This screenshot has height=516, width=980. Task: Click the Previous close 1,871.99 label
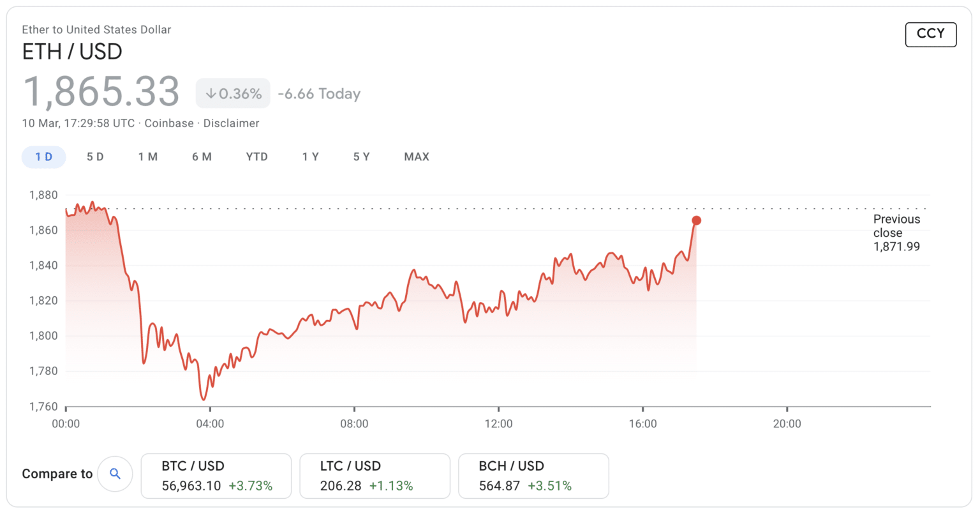(896, 232)
